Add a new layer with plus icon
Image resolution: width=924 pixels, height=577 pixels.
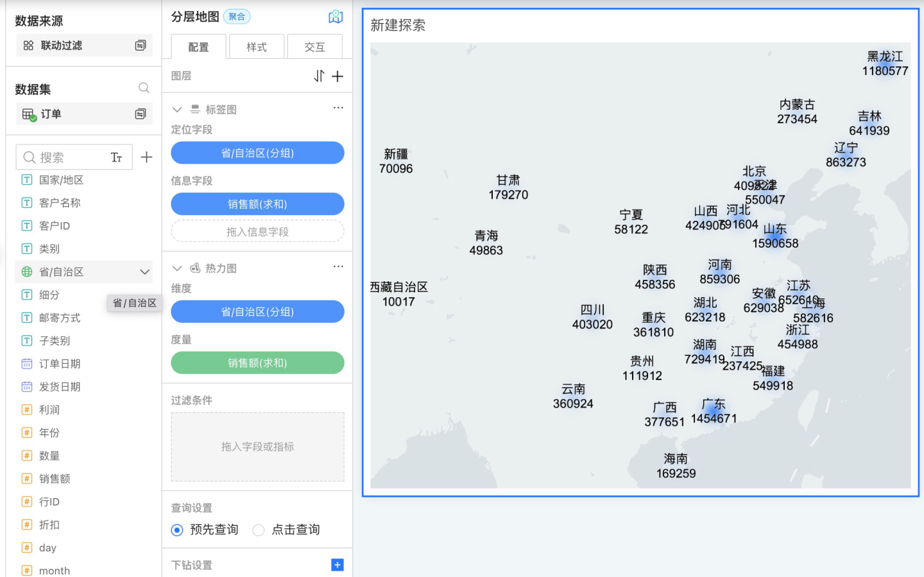[x=338, y=76]
